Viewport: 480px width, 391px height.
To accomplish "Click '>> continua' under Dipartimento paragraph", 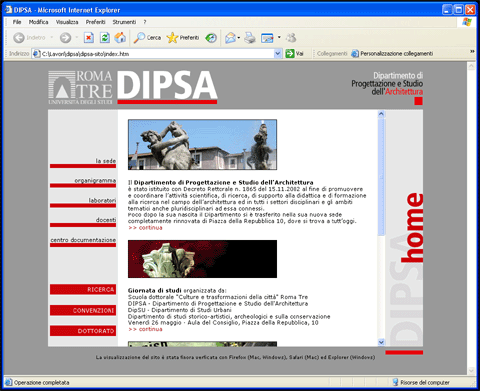I will [145, 228].
